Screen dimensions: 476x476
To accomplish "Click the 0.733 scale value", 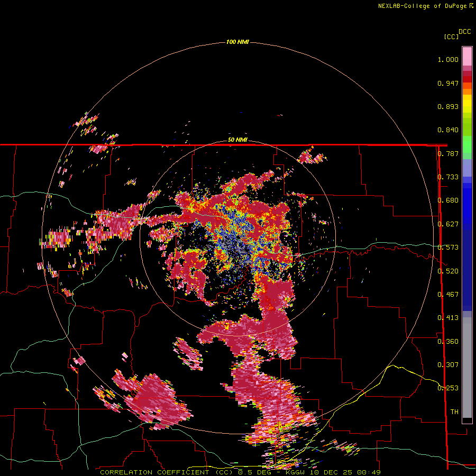I will (448, 177).
